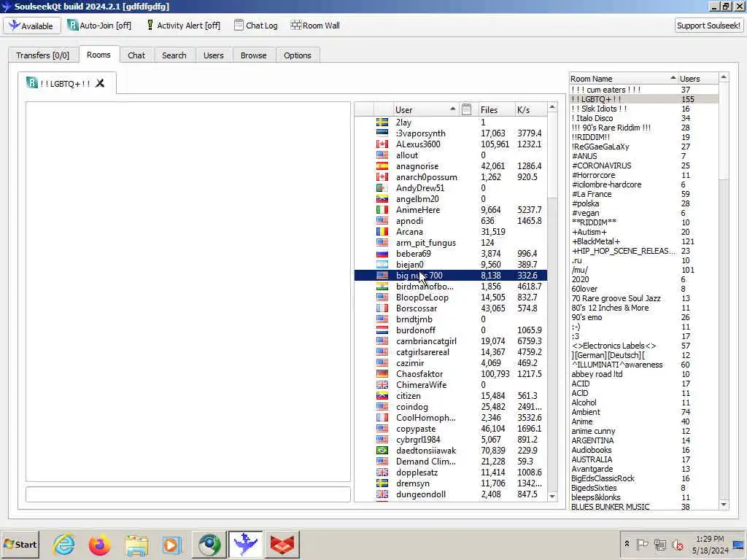This screenshot has height=560, width=747.
Task: Show hidden system tray icons
Action: [x=627, y=544]
